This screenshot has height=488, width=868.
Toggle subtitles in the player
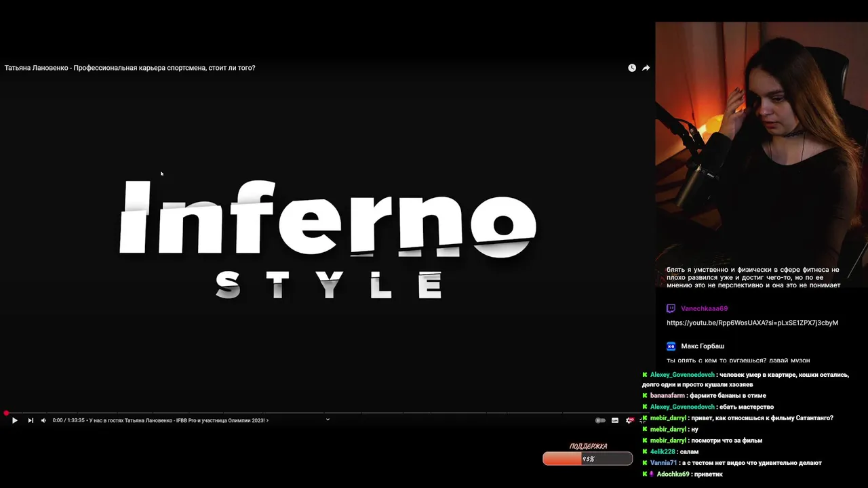(x=615, y=420)
